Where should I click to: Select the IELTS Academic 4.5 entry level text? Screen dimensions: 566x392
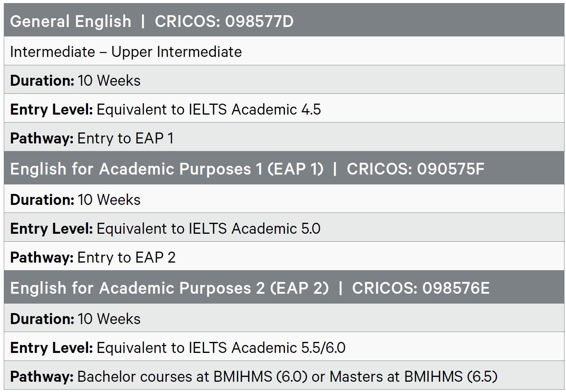209,110
